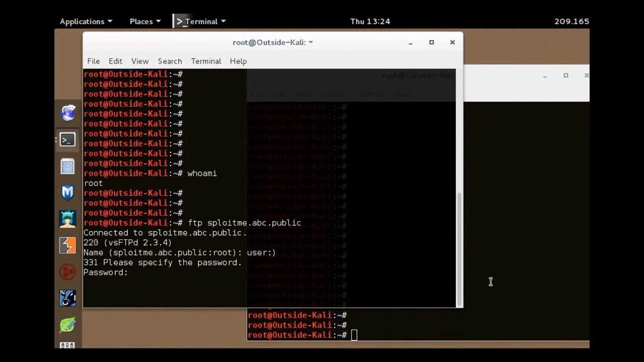Close the front terminal window
The height and width of the screenshot is (362, 644).
coord(452,42)
